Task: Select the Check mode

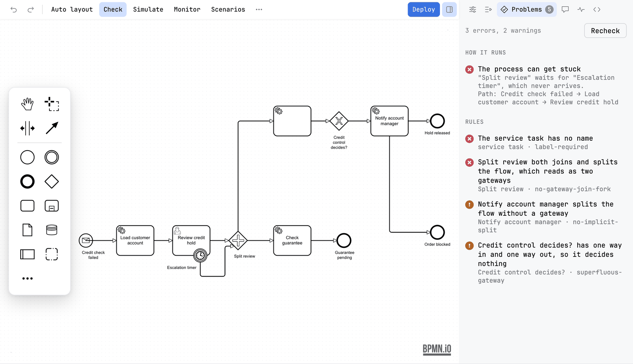Action: (x=113, y=9)
